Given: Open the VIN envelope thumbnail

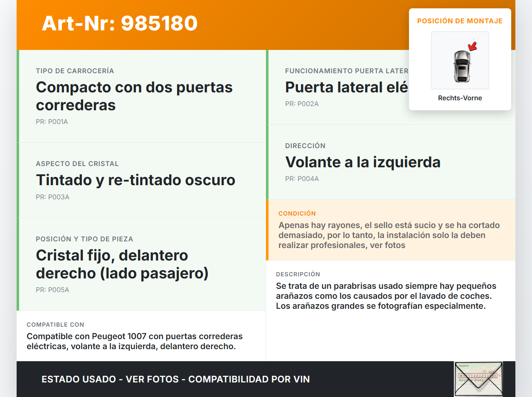Looking at the screenshot, I should pyautogui.click(x=478, y=379).
